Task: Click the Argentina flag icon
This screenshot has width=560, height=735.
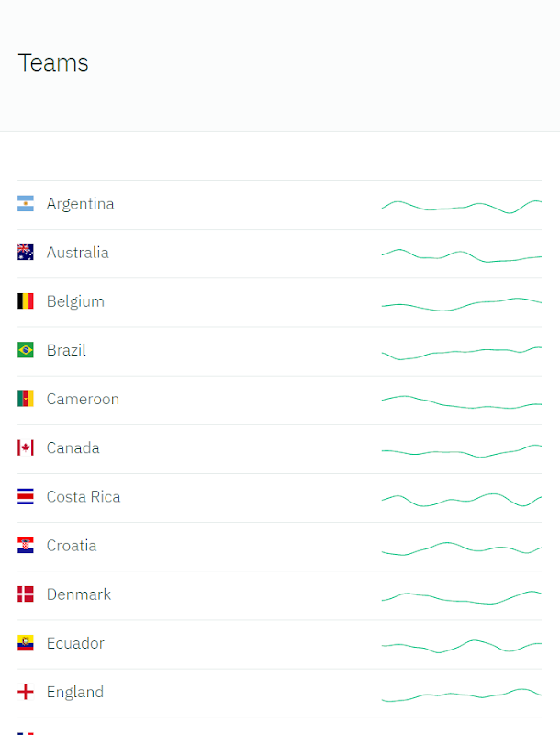Action: [x=26, y=204]
